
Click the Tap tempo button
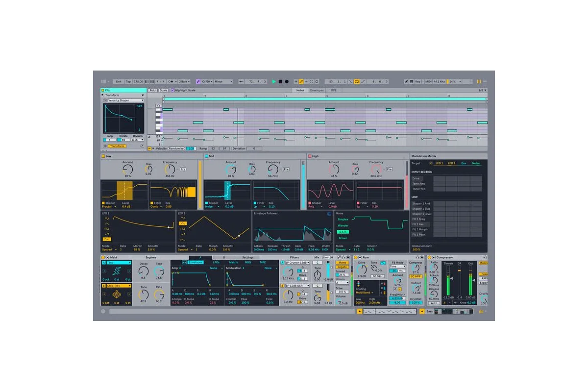click(128, 81)
